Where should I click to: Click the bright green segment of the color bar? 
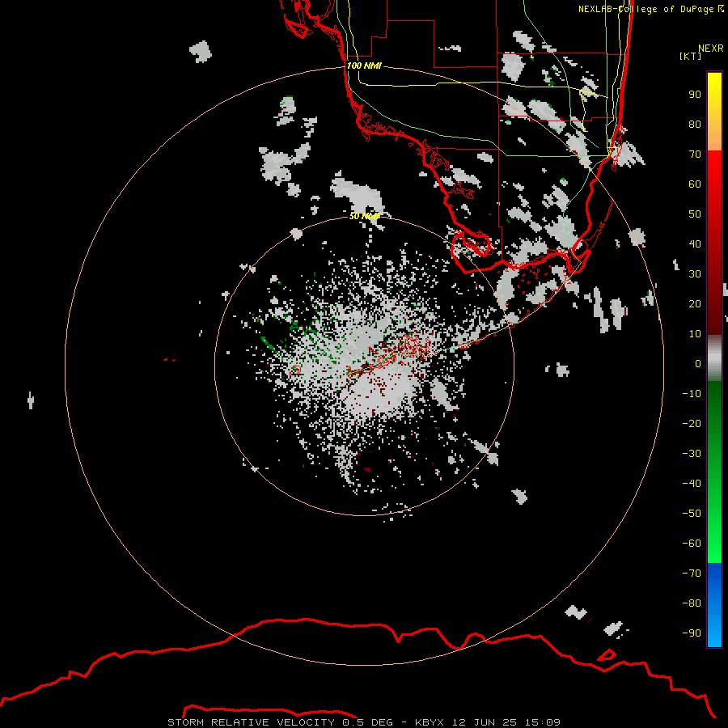tap(714, 472)
